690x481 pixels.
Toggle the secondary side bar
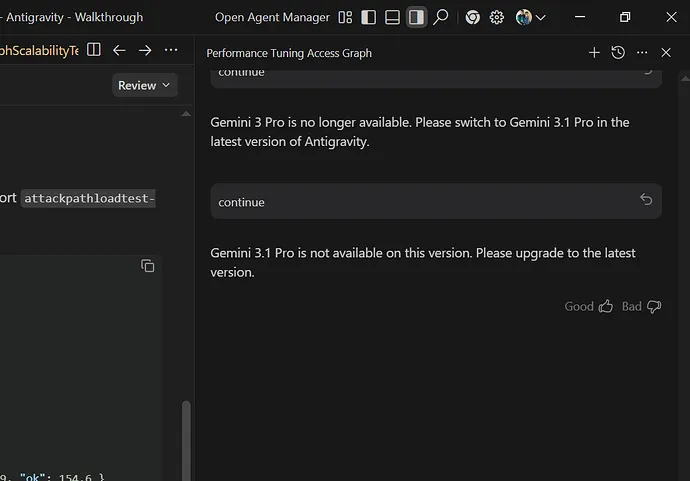[x=416, y=17]
